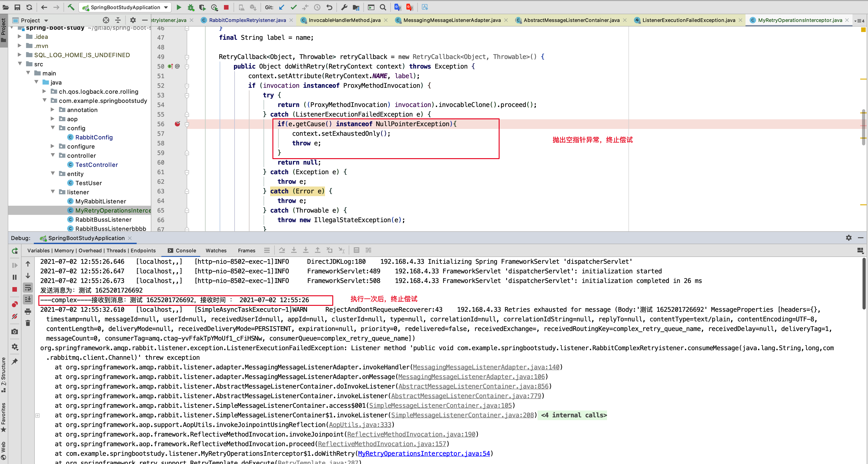Open Search Everywhere with the magnifier icon
868x464 pixels.
coord(383,7)
